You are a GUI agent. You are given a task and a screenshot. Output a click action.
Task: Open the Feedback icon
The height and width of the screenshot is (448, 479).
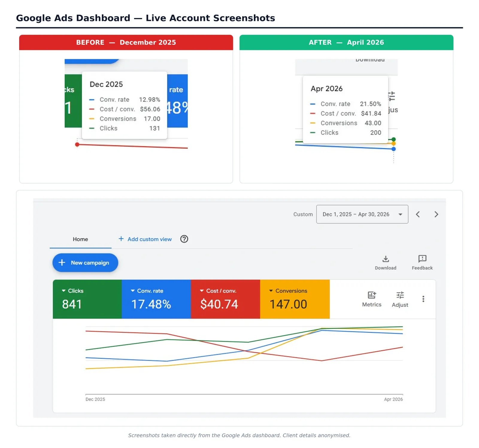tap(422, 259)
